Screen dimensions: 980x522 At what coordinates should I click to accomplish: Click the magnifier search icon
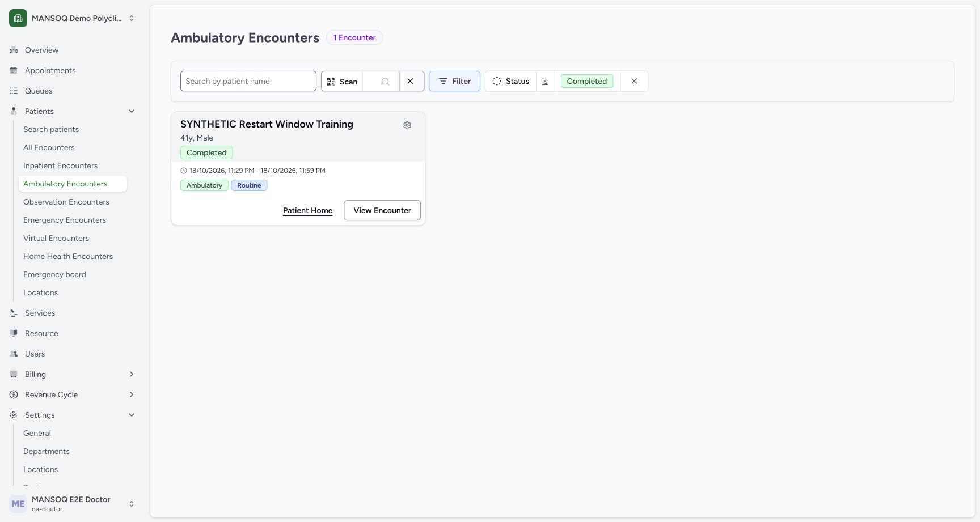point(385,82)
